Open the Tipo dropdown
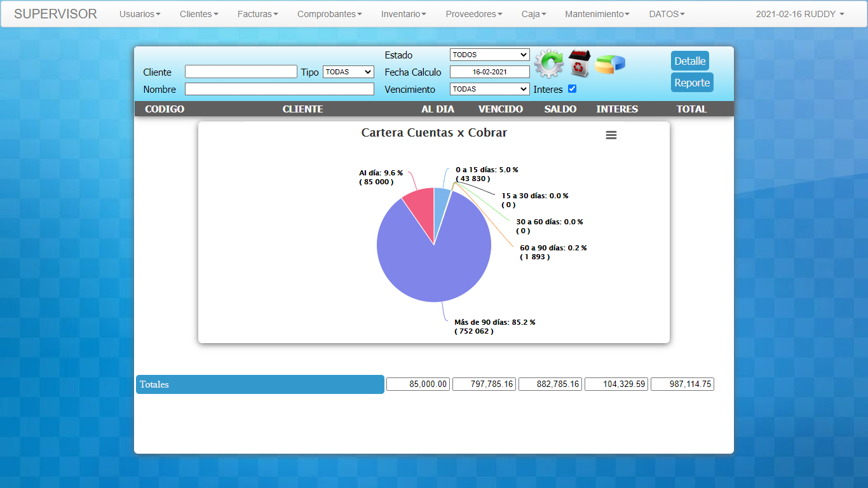Image resolution: width=868 pixels, height=488 pixels. tap(348, 72)
